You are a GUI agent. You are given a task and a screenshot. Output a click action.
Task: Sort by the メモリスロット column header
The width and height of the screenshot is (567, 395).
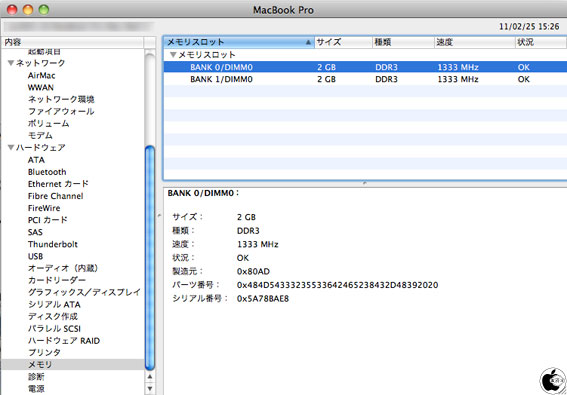[x=239, y=42]
